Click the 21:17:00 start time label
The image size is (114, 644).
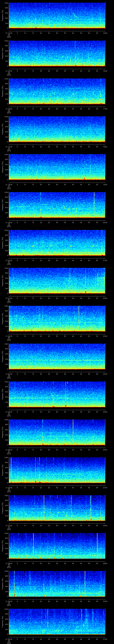click(x=9, y=147)
